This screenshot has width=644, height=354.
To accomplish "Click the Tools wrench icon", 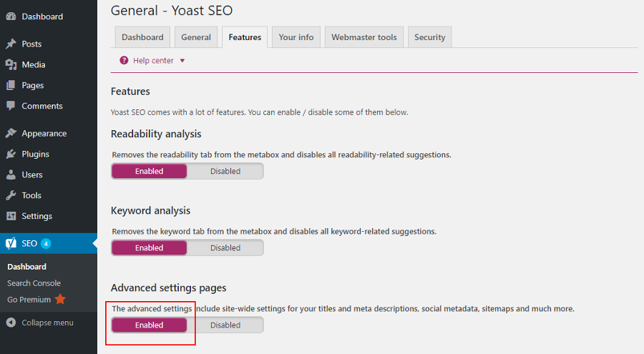I will (11, 195).
